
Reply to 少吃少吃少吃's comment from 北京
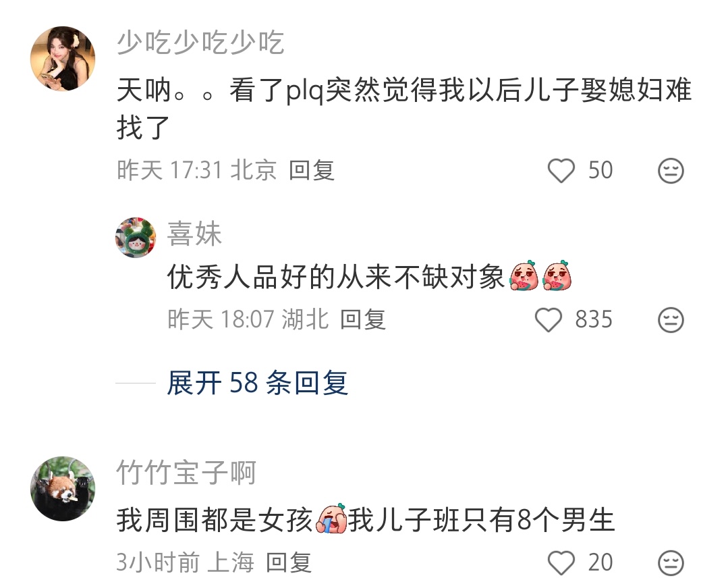tap(312, 170)
